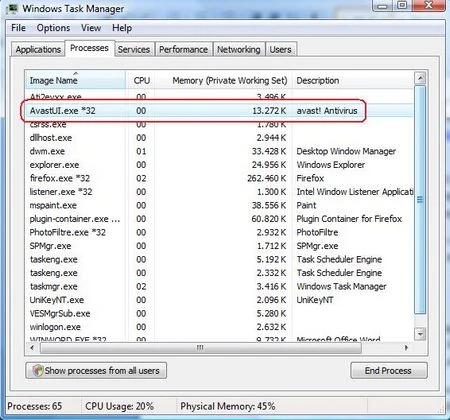Click the Processes: 65 status entry

(35, 406)
